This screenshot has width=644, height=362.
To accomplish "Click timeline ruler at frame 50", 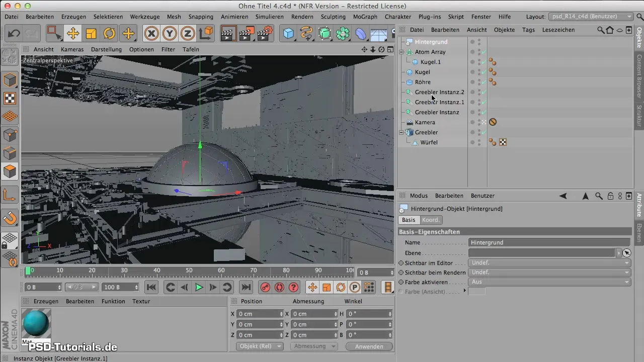I will point(189,270).
